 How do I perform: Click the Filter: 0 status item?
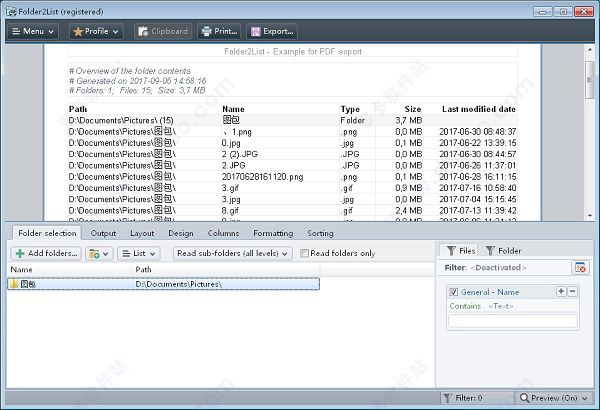click(463, 398)
